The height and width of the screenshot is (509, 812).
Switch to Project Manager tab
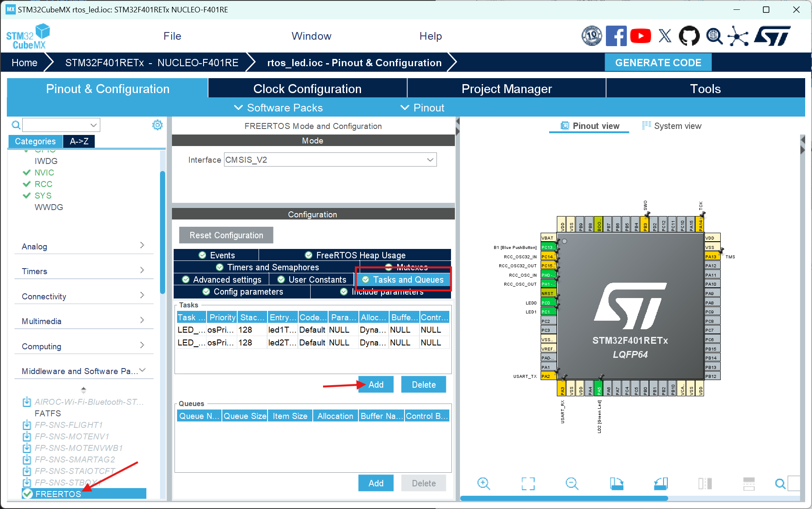point(506,88)
